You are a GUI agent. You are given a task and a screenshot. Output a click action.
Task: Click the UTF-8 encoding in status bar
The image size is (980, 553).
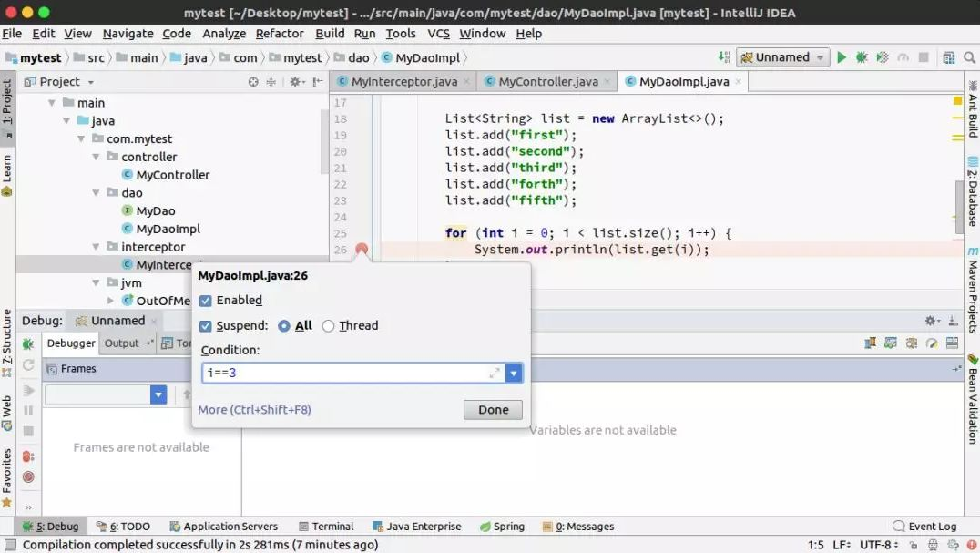click(879, 545)
